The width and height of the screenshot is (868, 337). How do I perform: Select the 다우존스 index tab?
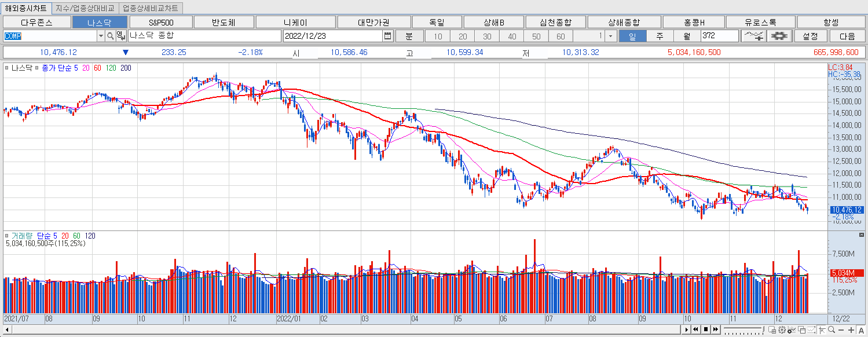coord(36,23)
